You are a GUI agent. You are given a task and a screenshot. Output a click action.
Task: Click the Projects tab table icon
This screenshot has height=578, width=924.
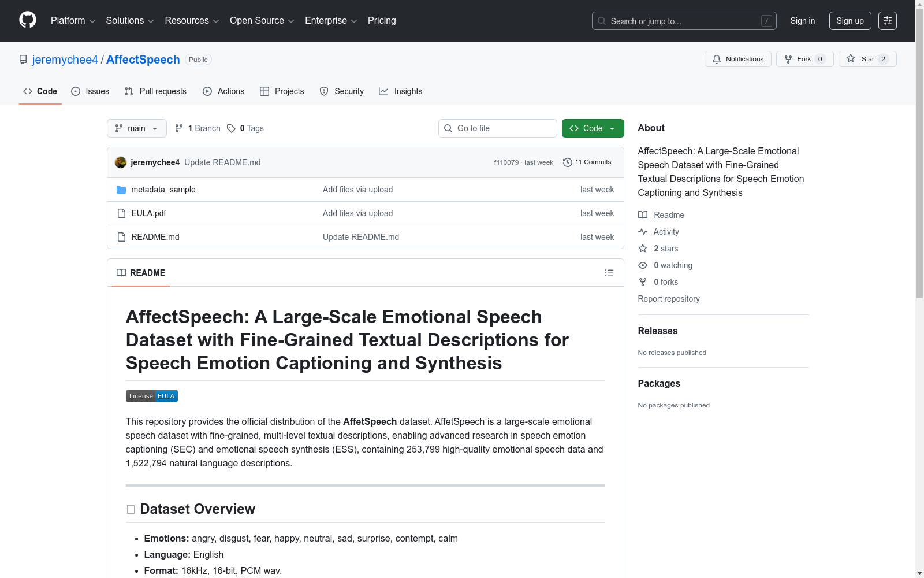pyautogui.click(x=264, y=91)
